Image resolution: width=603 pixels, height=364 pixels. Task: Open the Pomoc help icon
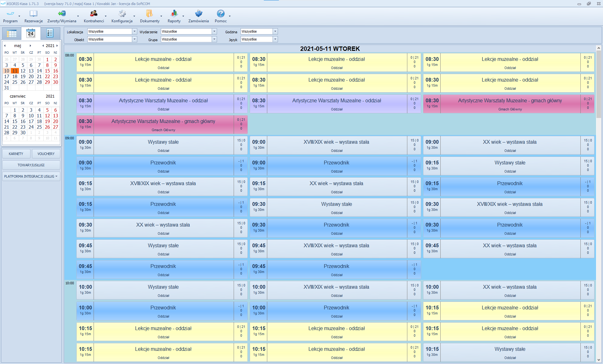(220, 14)
